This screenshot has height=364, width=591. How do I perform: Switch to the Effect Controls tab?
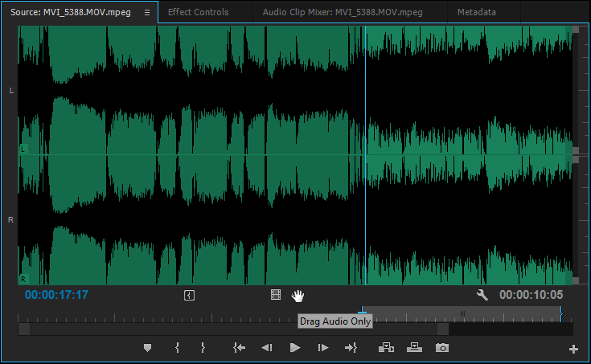click(x=199, y=12)
